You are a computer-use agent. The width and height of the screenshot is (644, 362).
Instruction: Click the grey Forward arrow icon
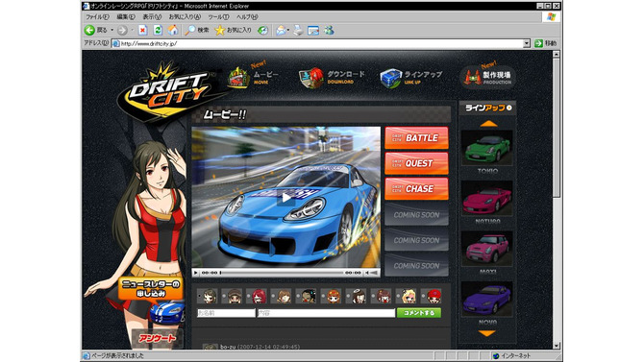click(122, 31)
